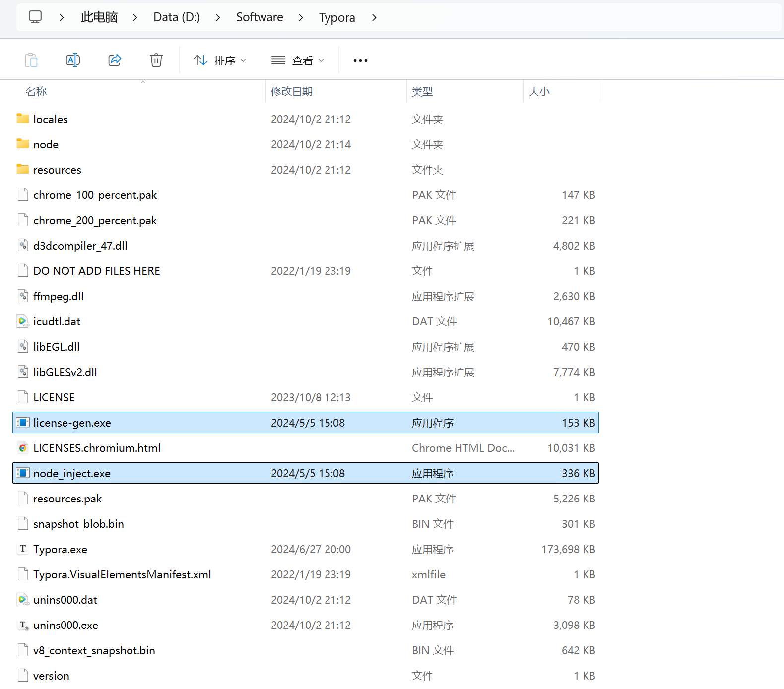Click the Typora breadcrumb
This screenshot has width=784, height=689.
coord(337,17)
